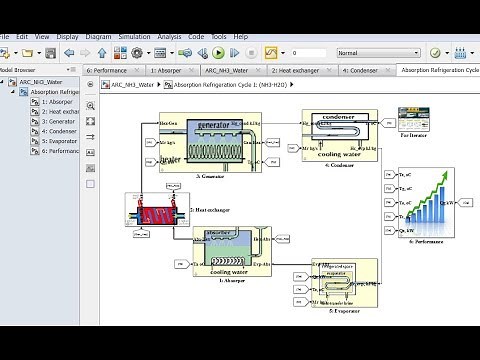Open the Model Explorer toolbar icon

(160, 53)
